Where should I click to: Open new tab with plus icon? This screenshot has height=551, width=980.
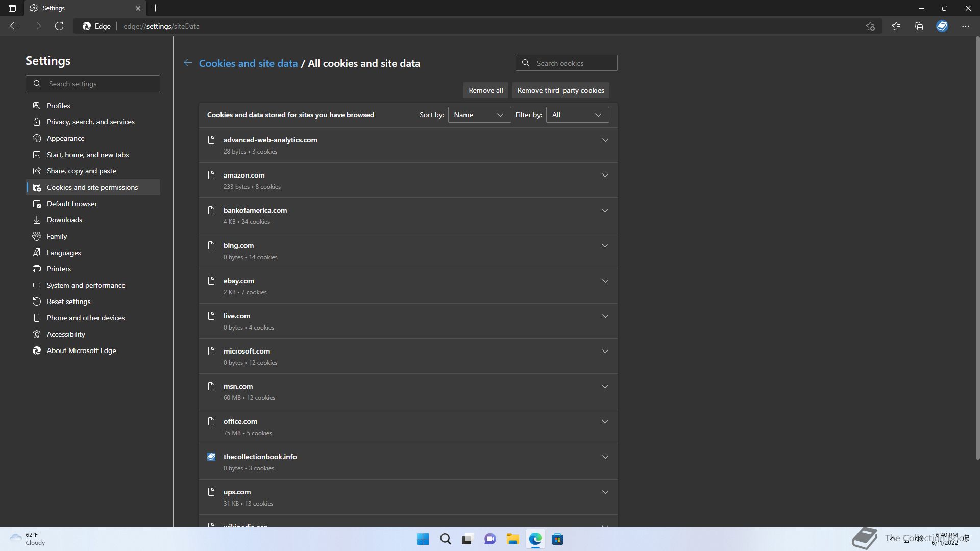click(156, 8)
